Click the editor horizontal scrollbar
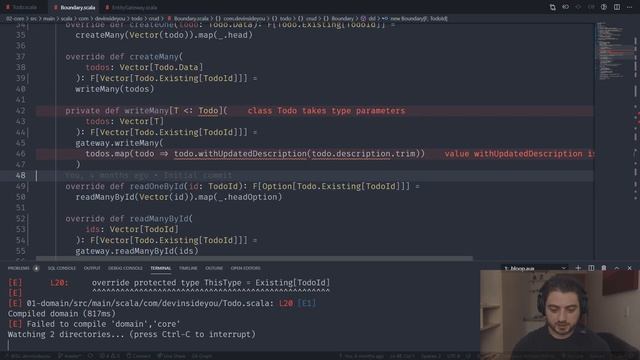The width and height of the screenshot is (640, 360). coord(254,259)
